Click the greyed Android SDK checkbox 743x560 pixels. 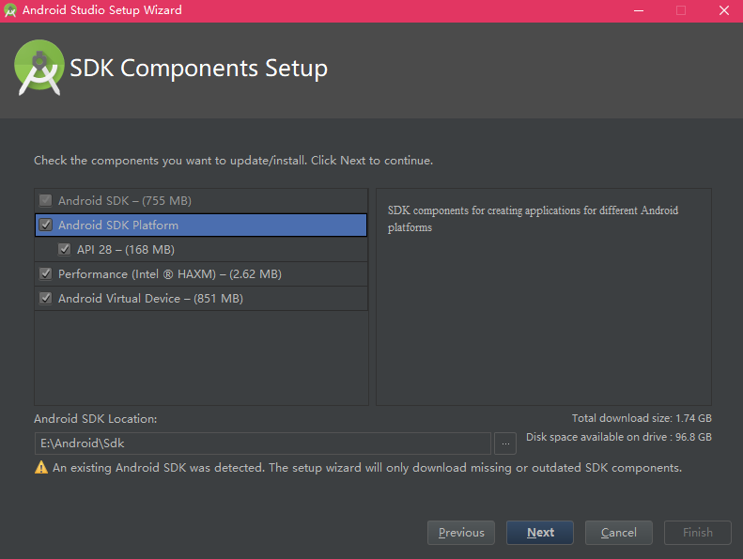[46, 200]
